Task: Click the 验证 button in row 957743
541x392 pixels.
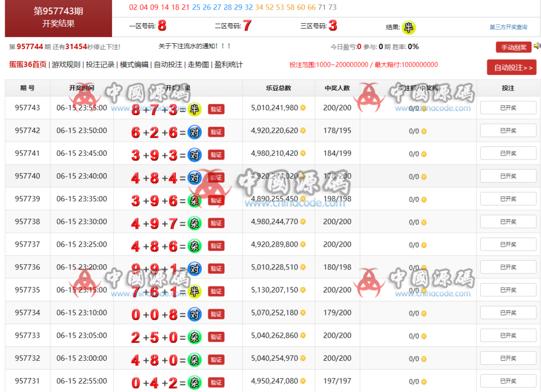Action: 216,109
